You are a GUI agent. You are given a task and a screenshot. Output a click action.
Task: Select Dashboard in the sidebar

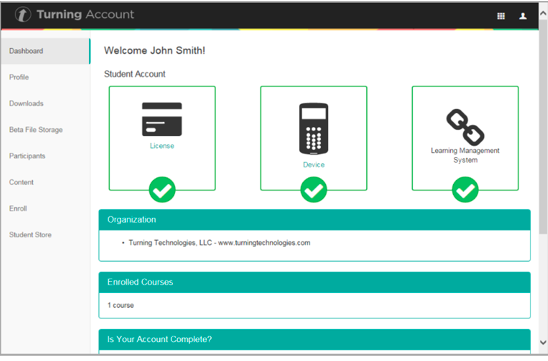[45, 51]
